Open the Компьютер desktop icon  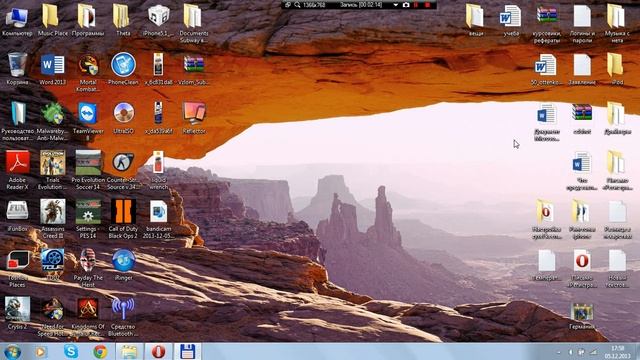click(17, 20)
